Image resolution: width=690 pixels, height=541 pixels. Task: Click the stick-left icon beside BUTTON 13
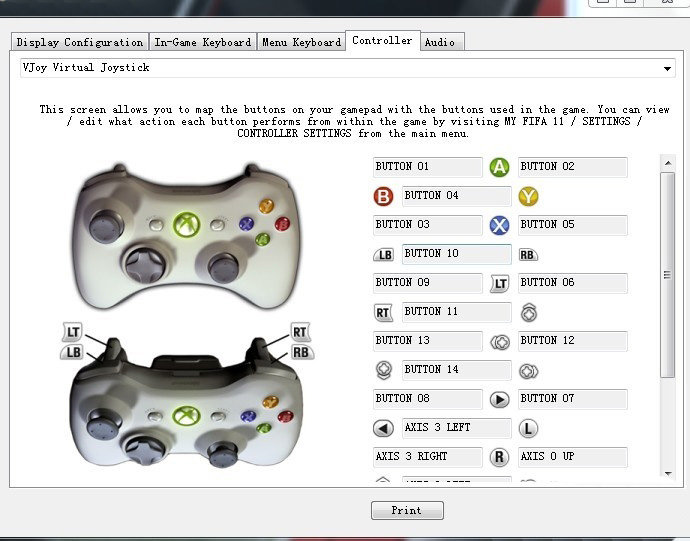(x=500, y=342)
